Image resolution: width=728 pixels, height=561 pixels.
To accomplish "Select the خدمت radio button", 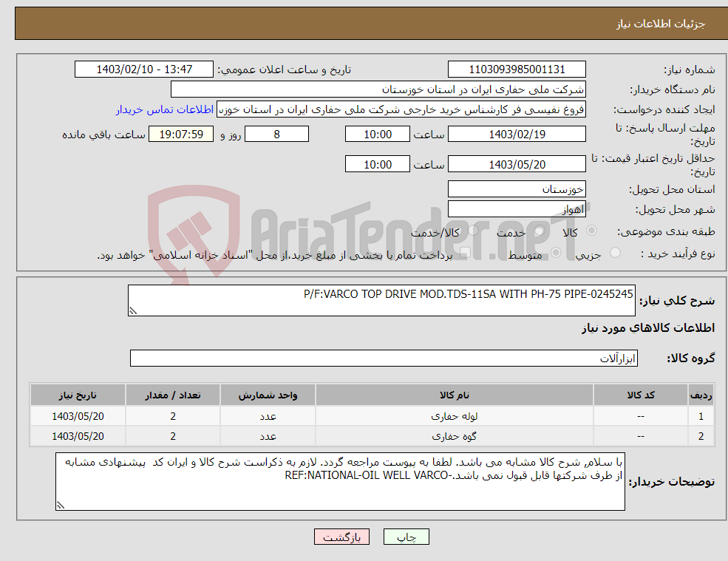I will tap(539, 231).
